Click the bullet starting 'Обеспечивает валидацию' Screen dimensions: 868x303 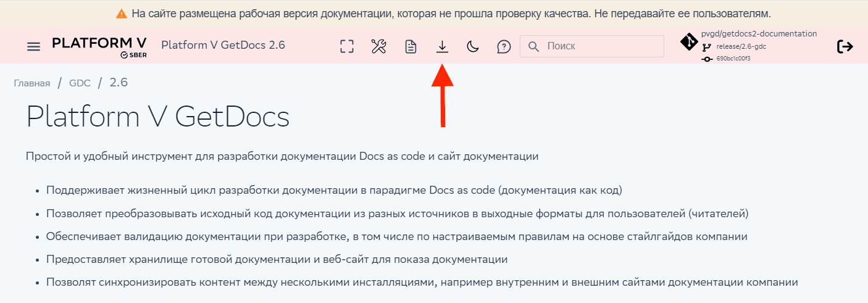click(x=397, y=236)
